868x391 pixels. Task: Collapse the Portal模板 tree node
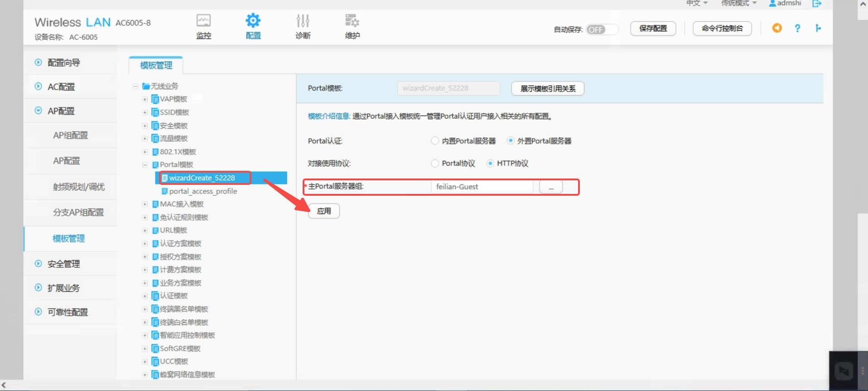[x=145, y=165]
